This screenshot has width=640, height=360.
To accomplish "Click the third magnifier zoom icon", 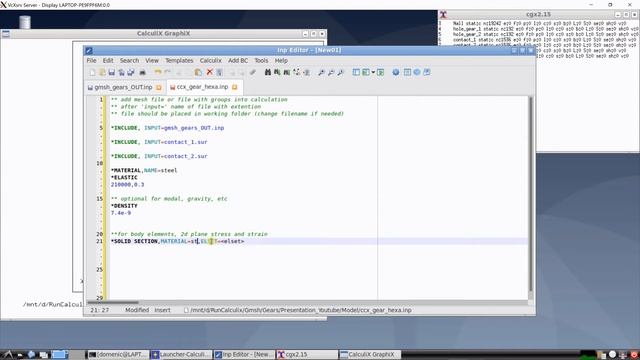I will [340, 72].
